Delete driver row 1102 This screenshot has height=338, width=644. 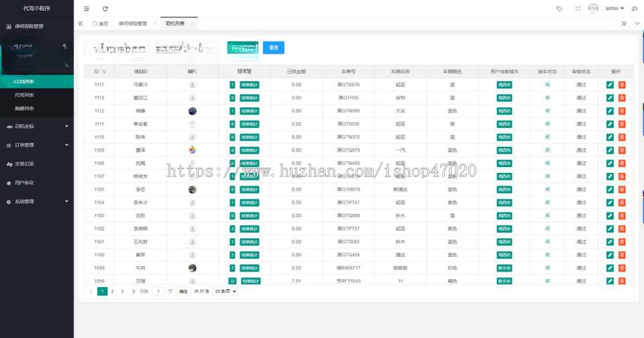click(622, 229)
